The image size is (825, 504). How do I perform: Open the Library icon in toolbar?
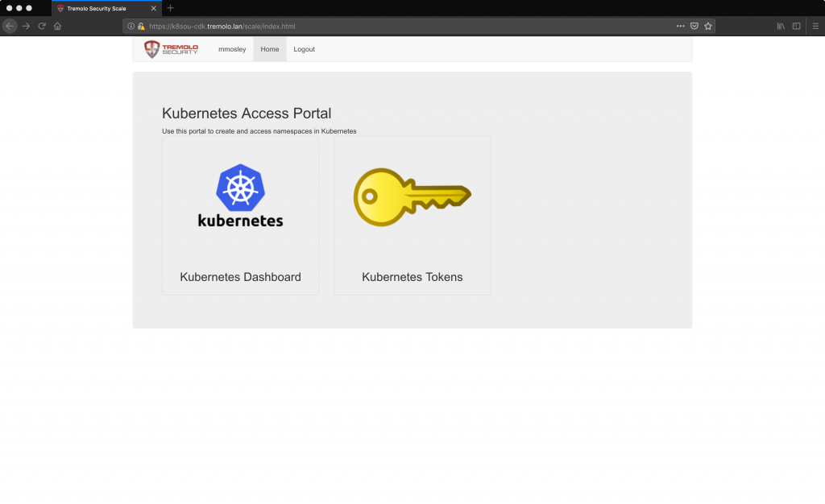click(x=781, y=26)
